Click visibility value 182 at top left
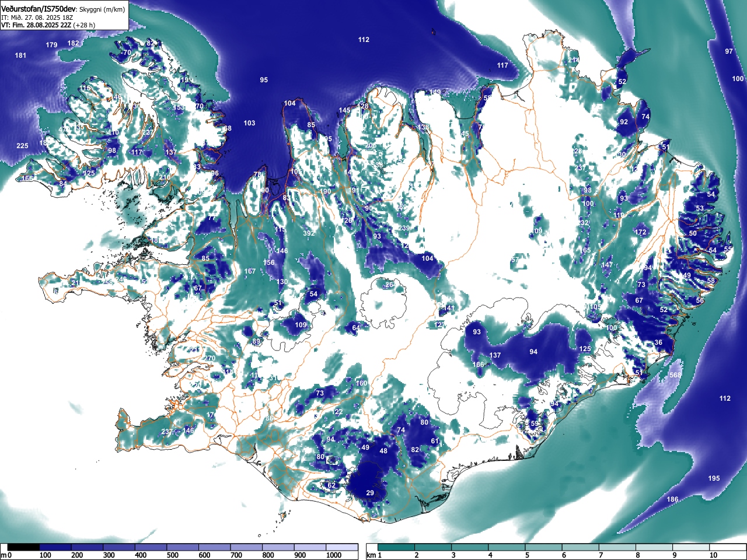This screenshot has height=560, width=747. [73, 43]
